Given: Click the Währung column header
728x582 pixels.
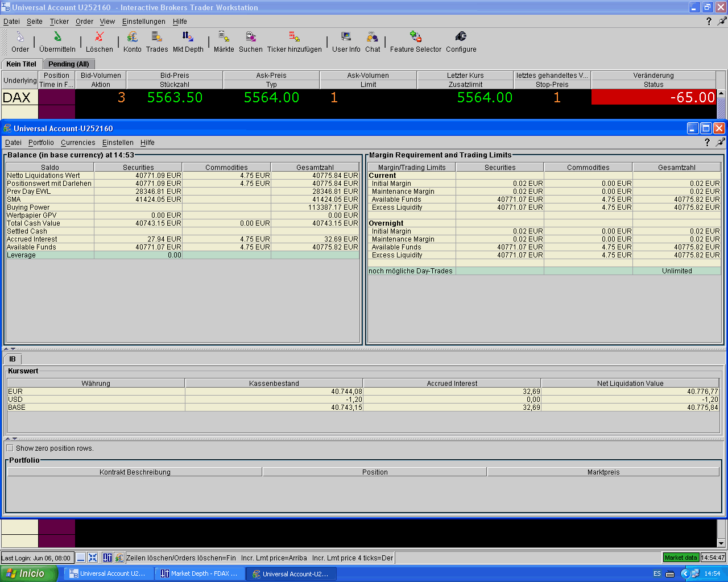Looking at the screenshot, I should [96, 383].
